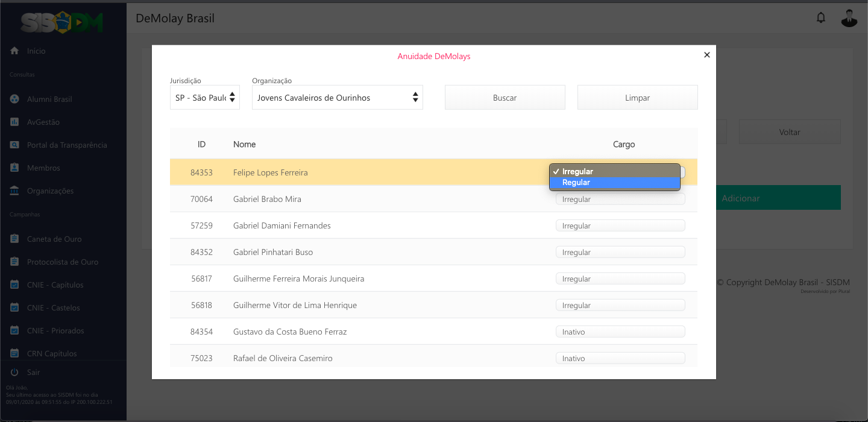This screenshot has width=868, height=422.
Task: Click the AvGestão chart icon
Action: (x=15, y=122)
